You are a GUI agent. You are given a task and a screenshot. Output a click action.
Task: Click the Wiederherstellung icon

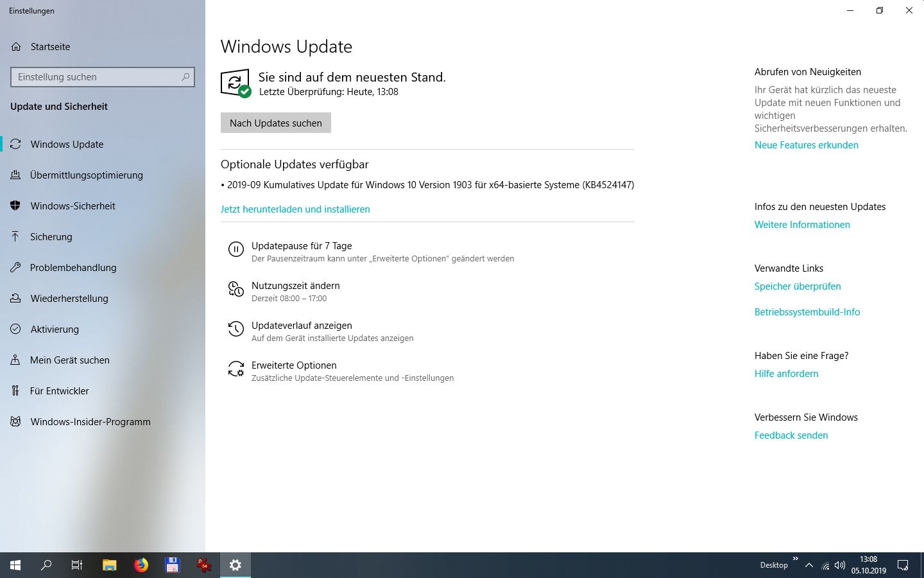pos(16,299)
